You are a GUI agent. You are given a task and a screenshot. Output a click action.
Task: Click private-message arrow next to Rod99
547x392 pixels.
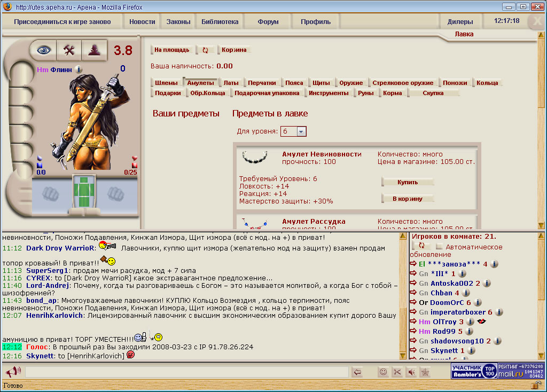(x=413, y=331)
